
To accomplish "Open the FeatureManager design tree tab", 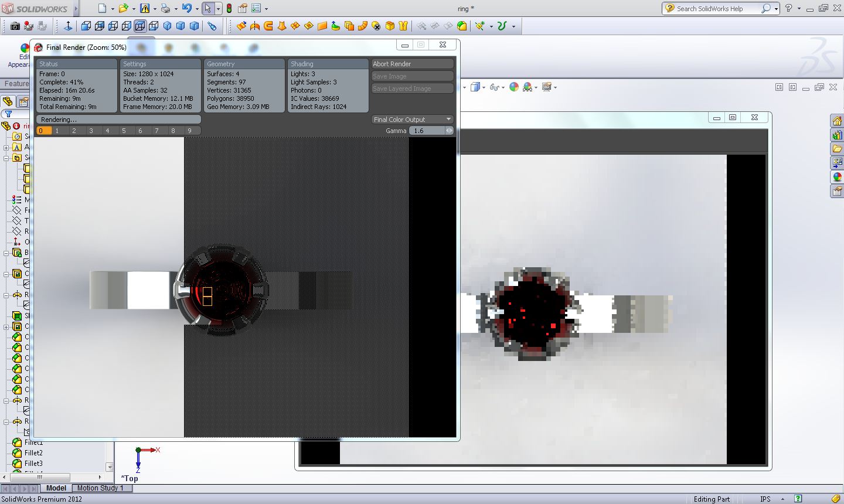I will point(8,102).
